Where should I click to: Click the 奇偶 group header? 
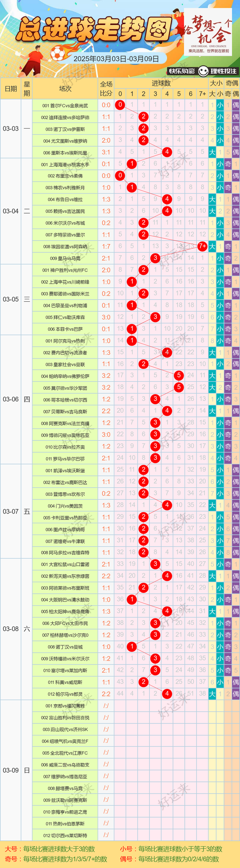click(x=232, y=83)
